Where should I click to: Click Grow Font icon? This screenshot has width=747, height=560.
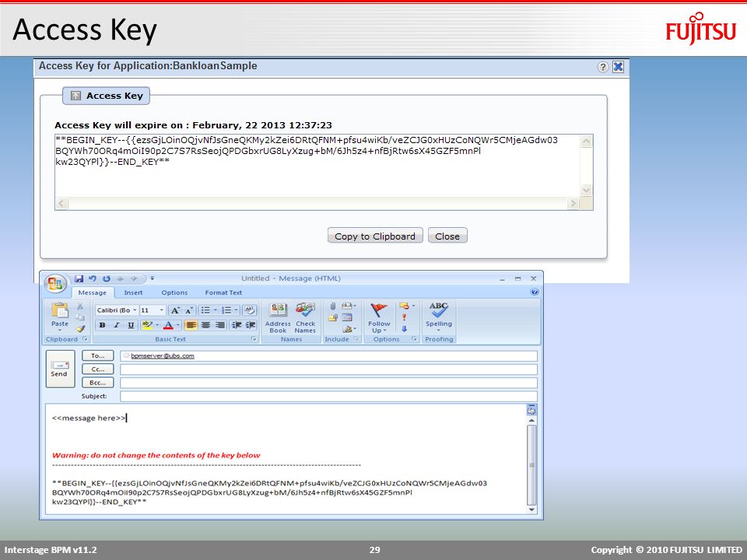pos(175,310)
